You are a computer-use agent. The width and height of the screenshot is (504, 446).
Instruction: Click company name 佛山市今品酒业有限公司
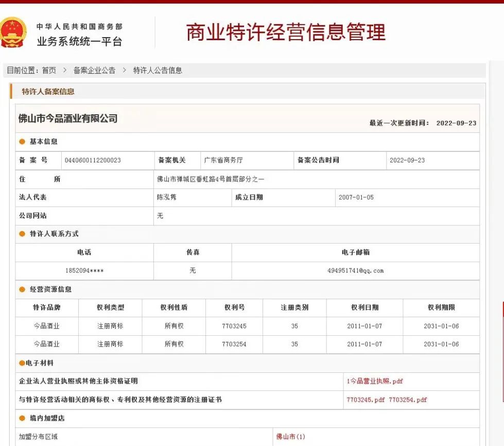click(x=68, y=118)
